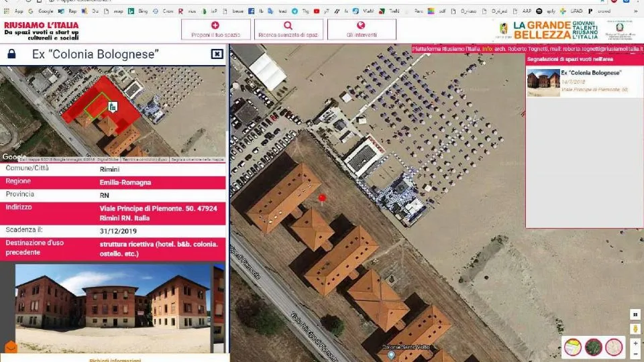Click the government emblem logo at top right
The width and height of the screenshot is (644, 362).
(x=620, y=30)
